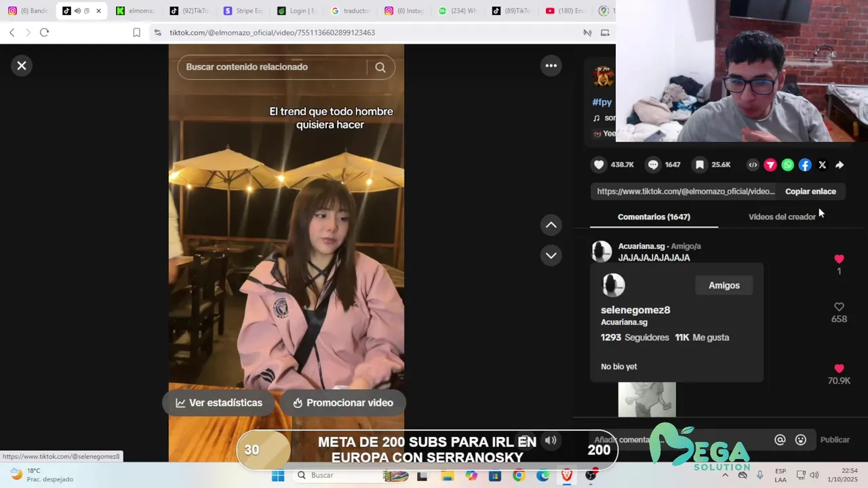Viewport: 868px width, 488px height.
Task: Open the '(234) Wh' WhatsApp tab
Action: [x=458, y=11]
